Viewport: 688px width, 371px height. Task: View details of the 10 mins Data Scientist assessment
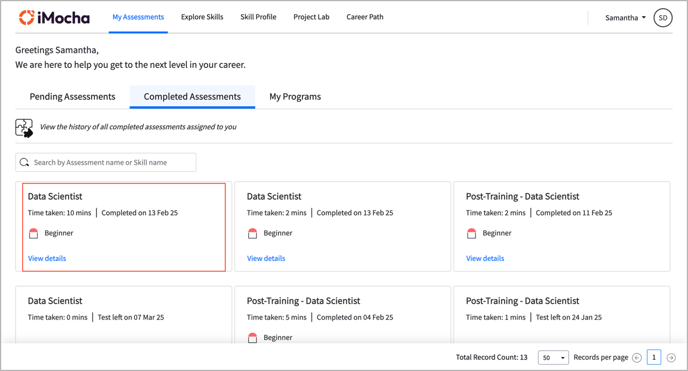[x=47, y=258]
